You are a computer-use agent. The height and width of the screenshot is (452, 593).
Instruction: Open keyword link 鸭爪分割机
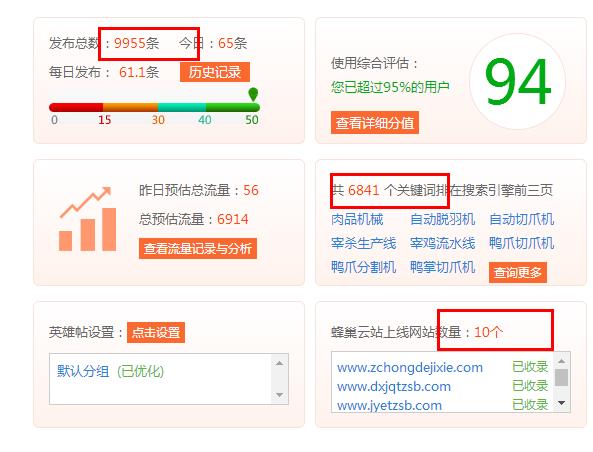pyautogui.click(x=363, y=267)
